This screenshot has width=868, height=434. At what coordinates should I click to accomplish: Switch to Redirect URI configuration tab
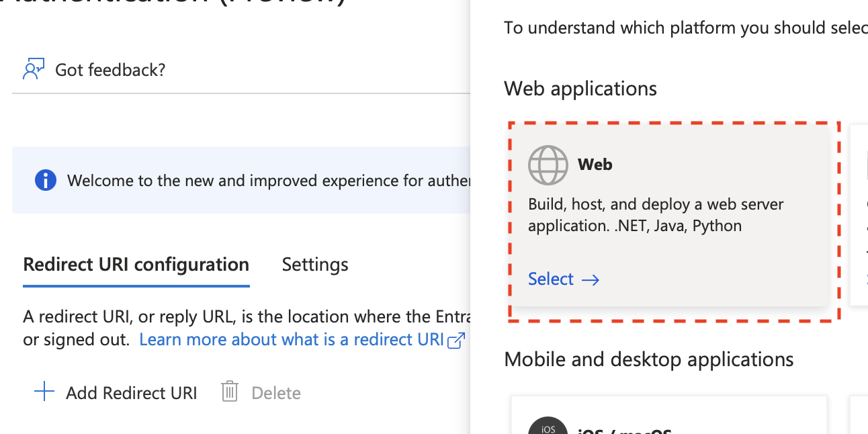click(136, 265)
